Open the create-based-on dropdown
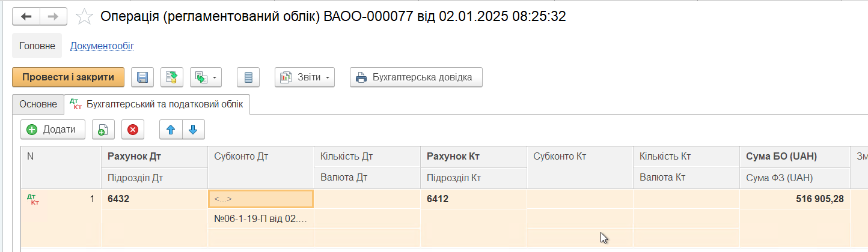Image resolution: width=868 pixels, height=252 pixels. (x=206, y=77)
